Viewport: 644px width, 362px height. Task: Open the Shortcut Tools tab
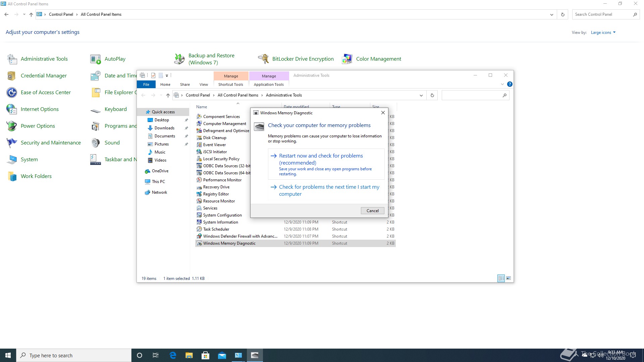coord(231,84)
